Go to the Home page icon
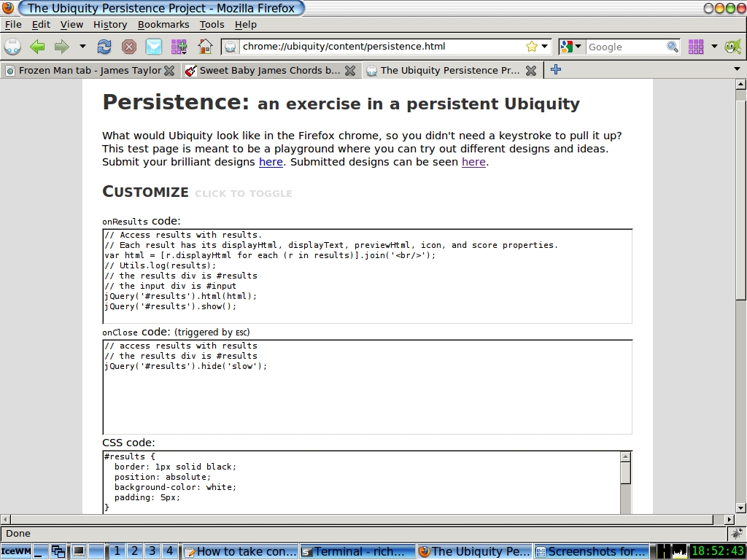The width and height of the screenshot is (747, 560). 205,47
